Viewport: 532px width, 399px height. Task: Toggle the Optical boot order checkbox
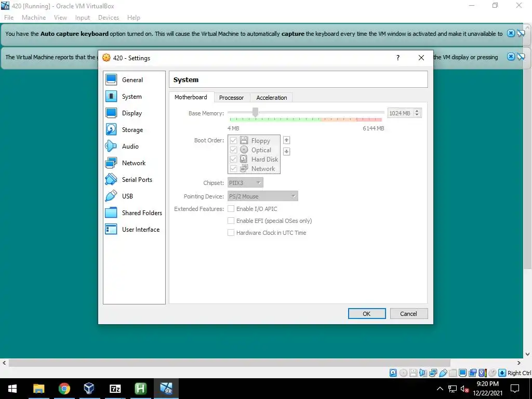coord(233,150)
